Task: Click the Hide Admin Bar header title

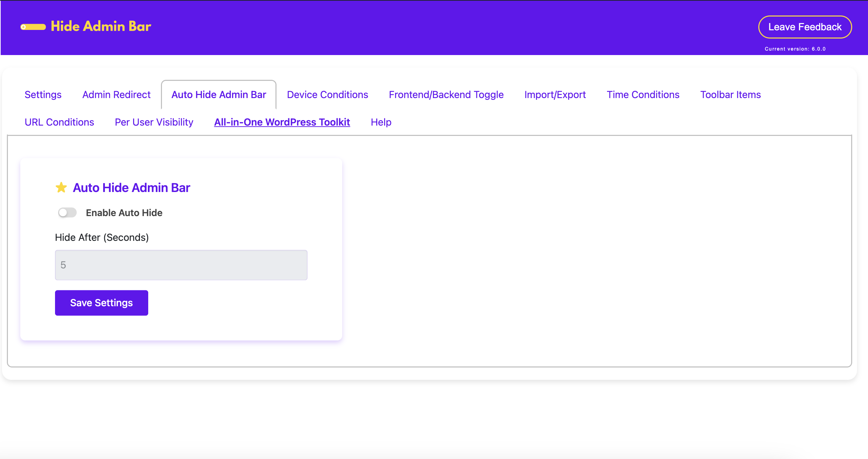Action: coord(101,26)
